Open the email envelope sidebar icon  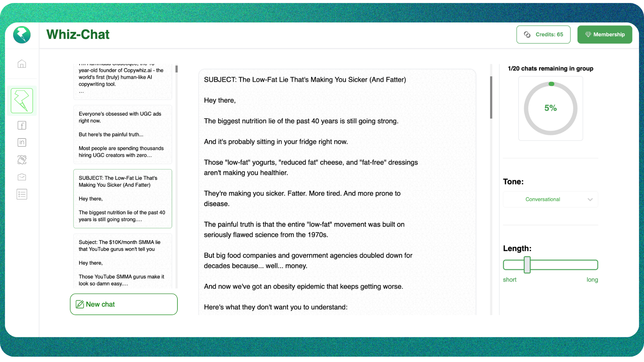[22, 177]
